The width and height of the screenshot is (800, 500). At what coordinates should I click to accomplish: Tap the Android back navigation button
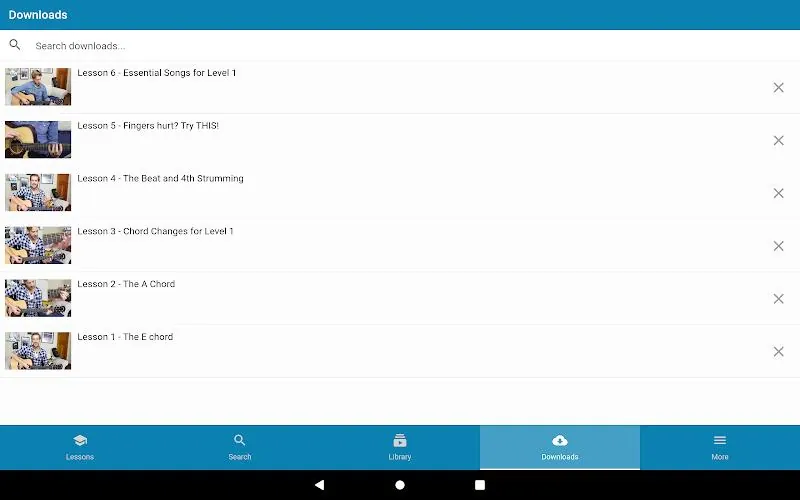click(x=319, y=485)
